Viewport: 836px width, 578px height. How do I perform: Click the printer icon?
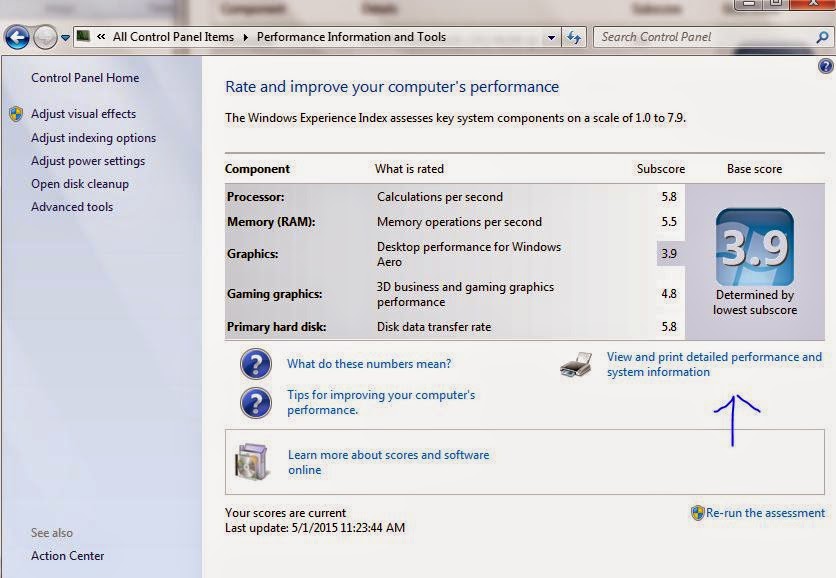(576, 365)
